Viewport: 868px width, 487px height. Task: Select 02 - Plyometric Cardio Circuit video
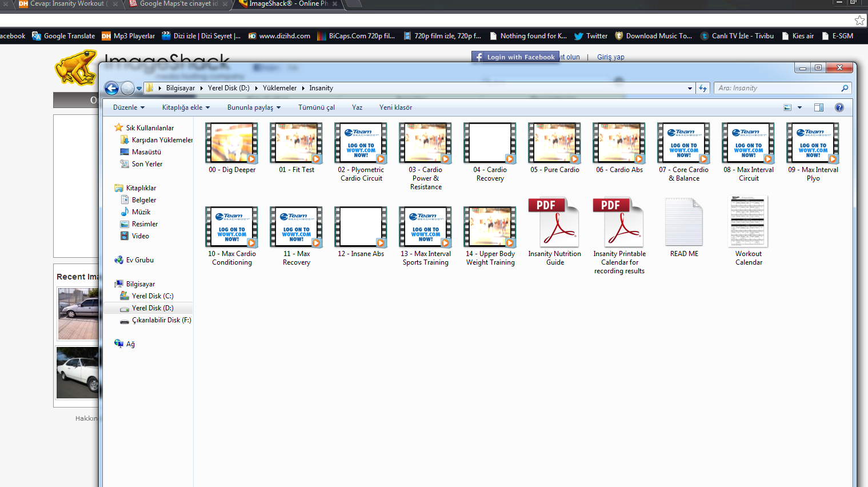361,152
